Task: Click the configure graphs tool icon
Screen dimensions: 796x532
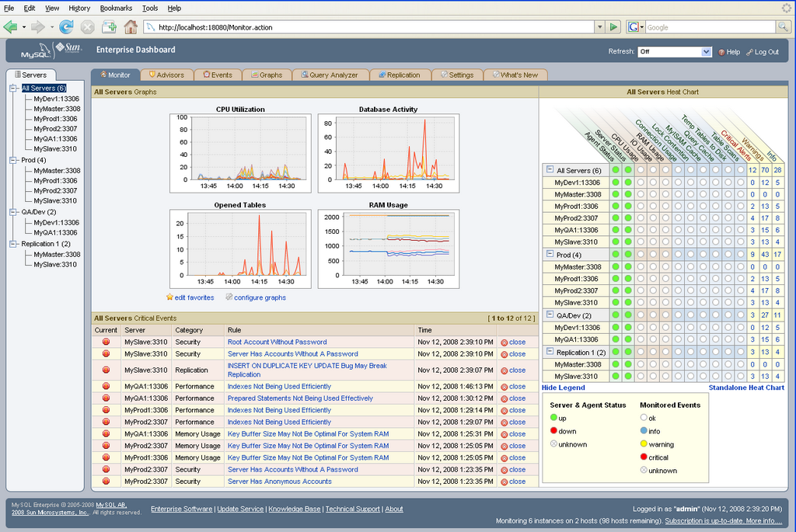Action: click(x=229, y=297)
